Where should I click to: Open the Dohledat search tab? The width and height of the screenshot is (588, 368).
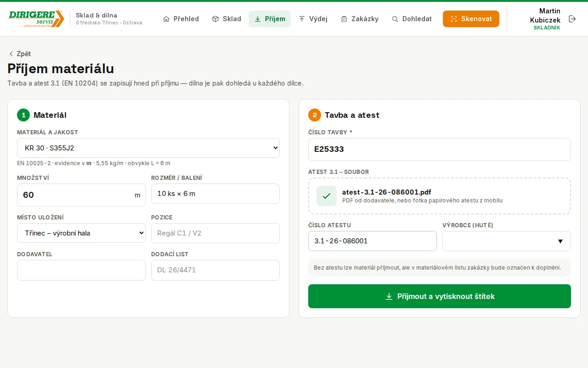point(412,19)
